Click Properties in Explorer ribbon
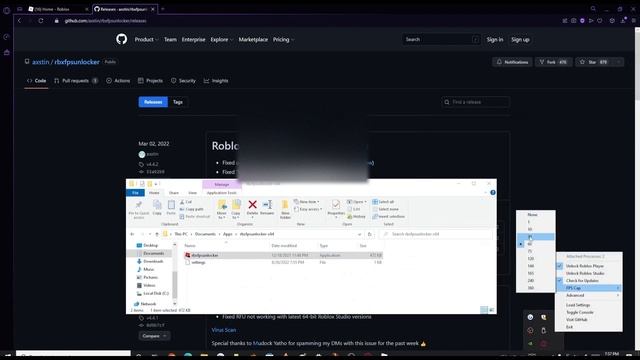The width and height of the screenshot is (640, 360). [336, 208]
